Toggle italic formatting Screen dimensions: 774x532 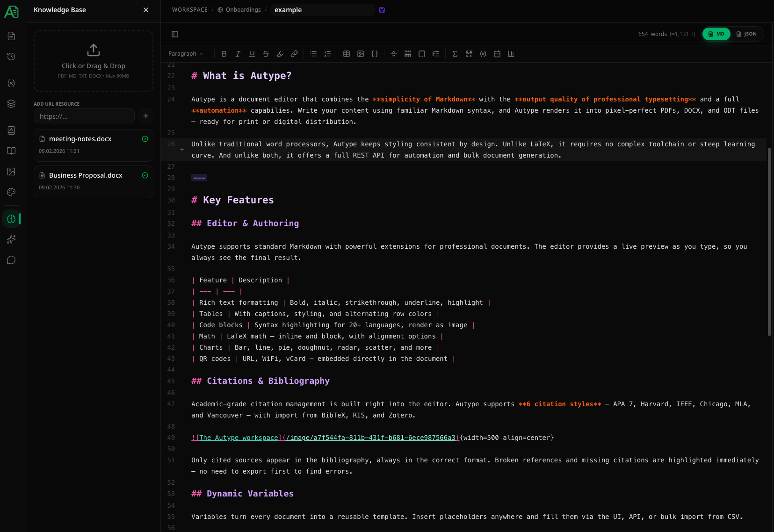tap(238, 54)
